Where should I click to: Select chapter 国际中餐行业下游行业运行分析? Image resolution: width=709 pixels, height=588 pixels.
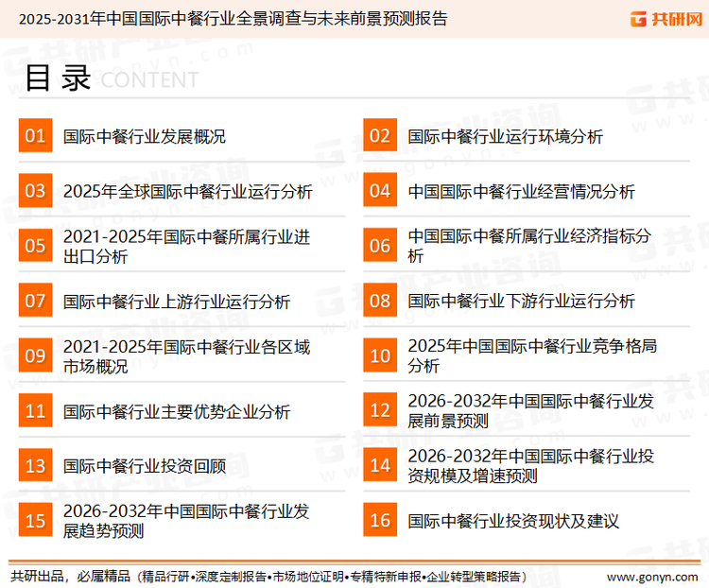521,301
